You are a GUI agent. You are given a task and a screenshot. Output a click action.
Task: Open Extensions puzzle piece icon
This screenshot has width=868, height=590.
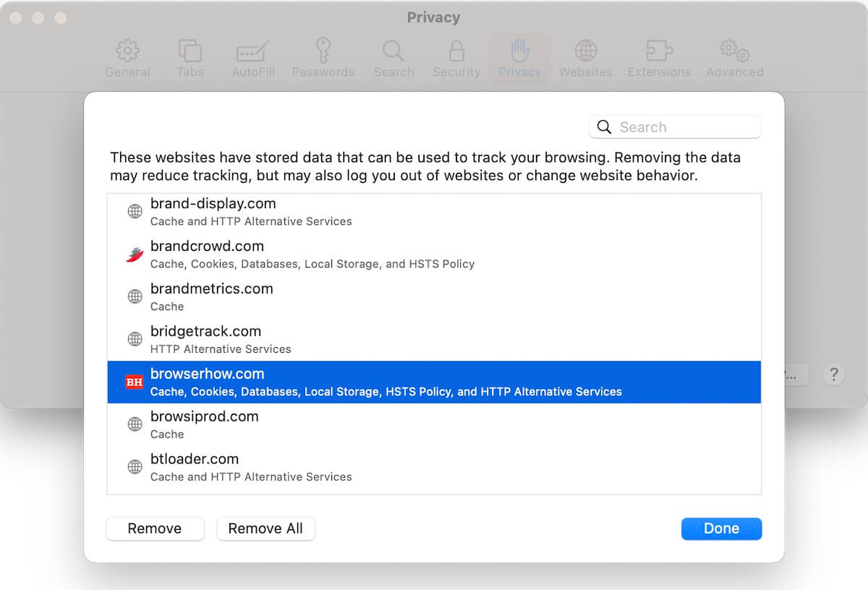pyautogui.click(x=659, y=51)
